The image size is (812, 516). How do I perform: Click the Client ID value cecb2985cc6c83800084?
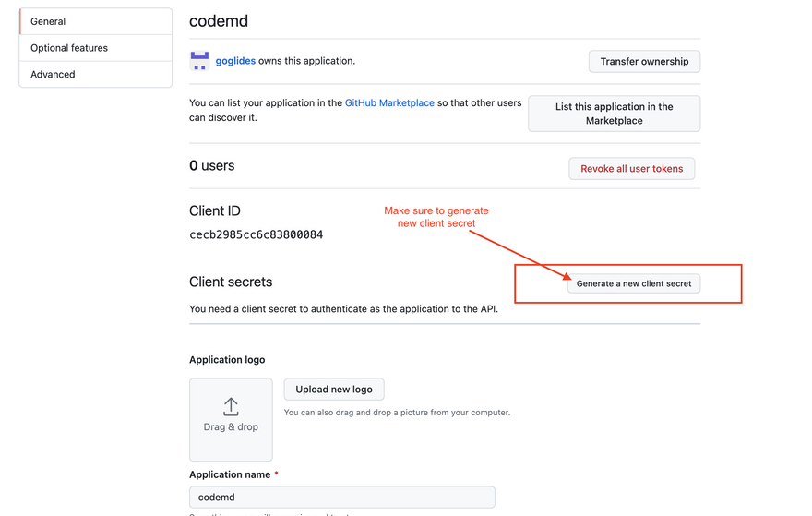(x=256, y=234)
